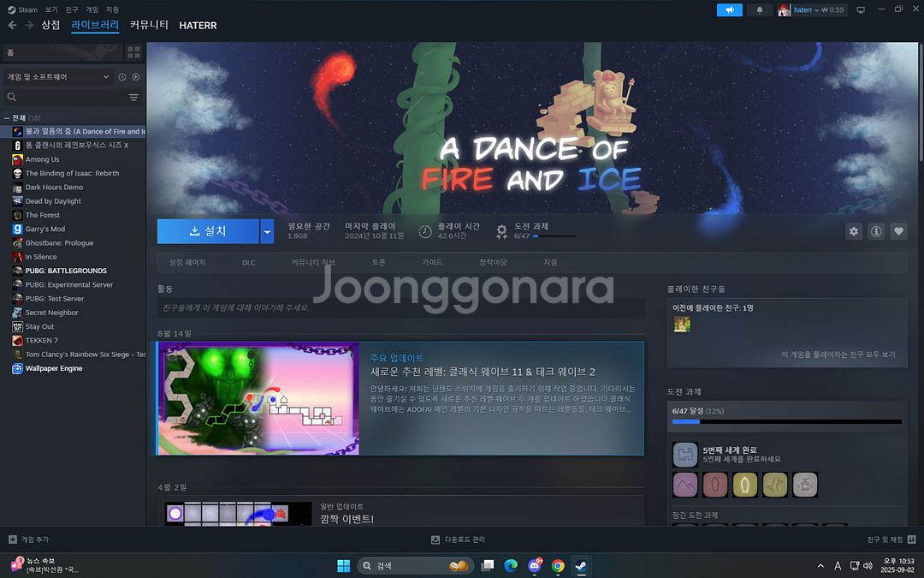Open the 친구 menu
The image size is (924, 578).
click(x=72, y=9)
